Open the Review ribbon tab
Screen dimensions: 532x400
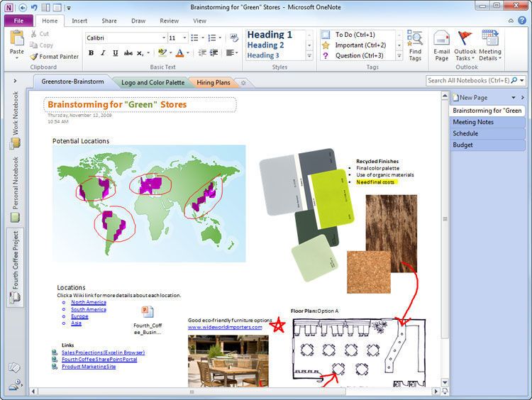pos(169,21)
